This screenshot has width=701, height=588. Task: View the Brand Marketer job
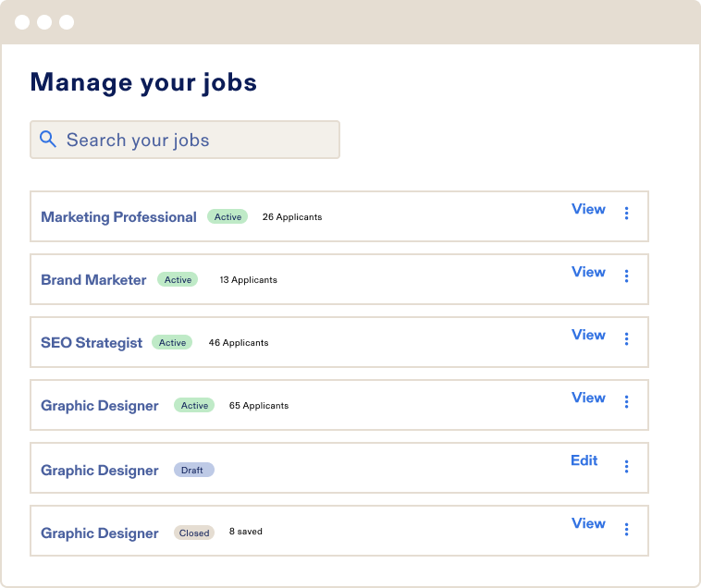[588, 272]
